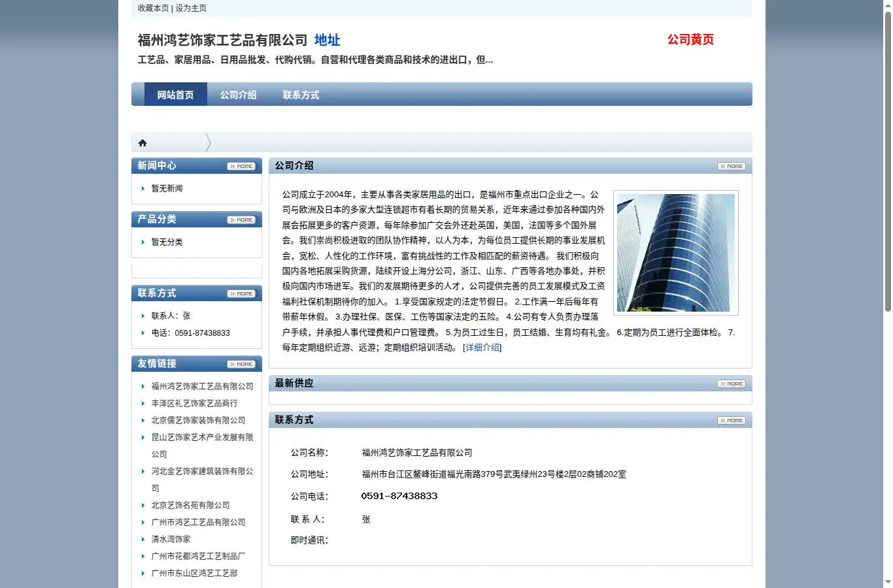Open the 昆山艺饰家艺术产业发展有限公司 link
893x588 pixels.
point(203,446)
